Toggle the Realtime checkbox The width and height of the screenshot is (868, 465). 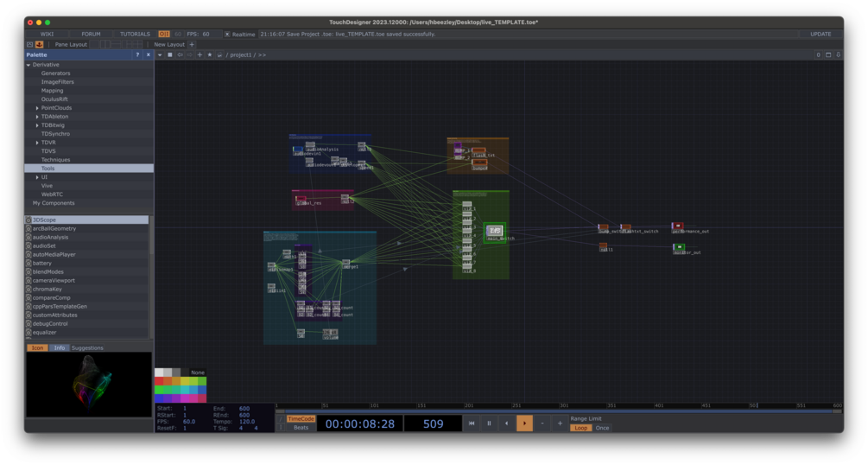point(227,34)
